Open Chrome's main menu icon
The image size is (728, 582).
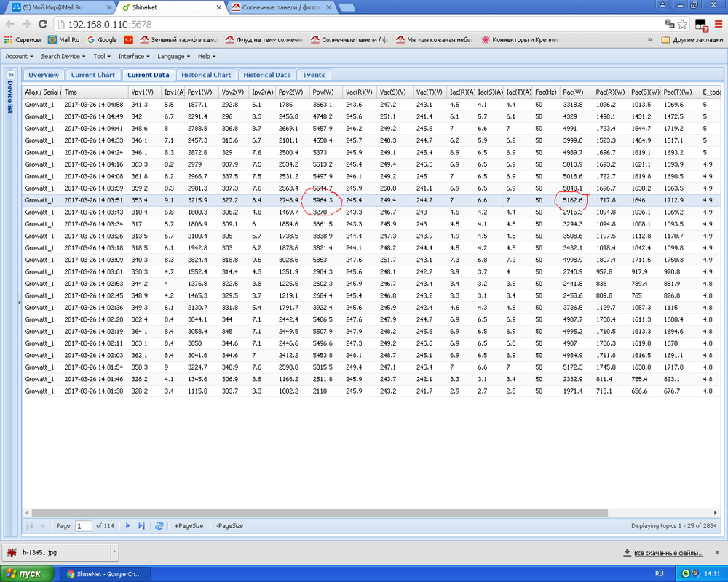tap(719, 24)
